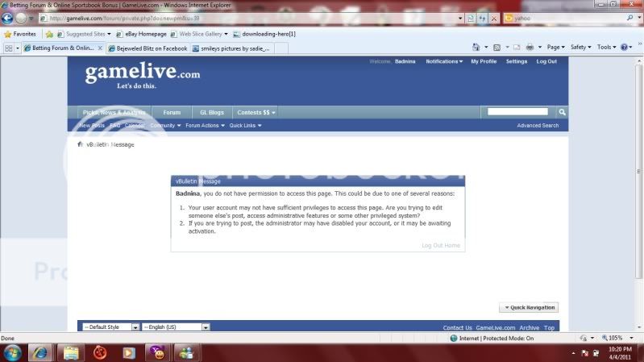
Task: Open the Quick Tabs grid icon
Action: tap(8, 48)
